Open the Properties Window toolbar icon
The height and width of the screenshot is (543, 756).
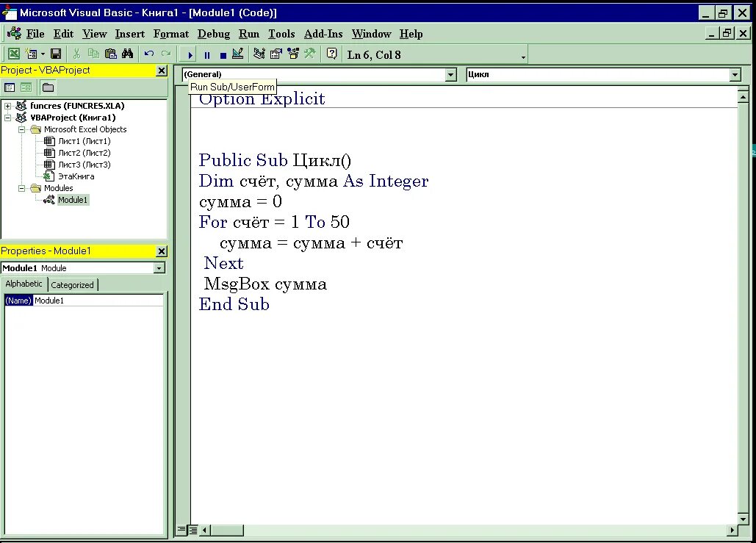[276, 54]
